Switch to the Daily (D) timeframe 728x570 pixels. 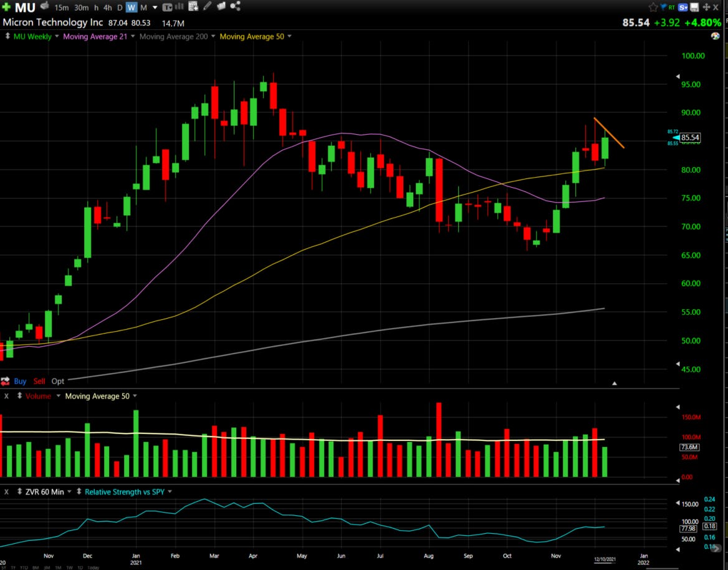(x=119, y=7)
